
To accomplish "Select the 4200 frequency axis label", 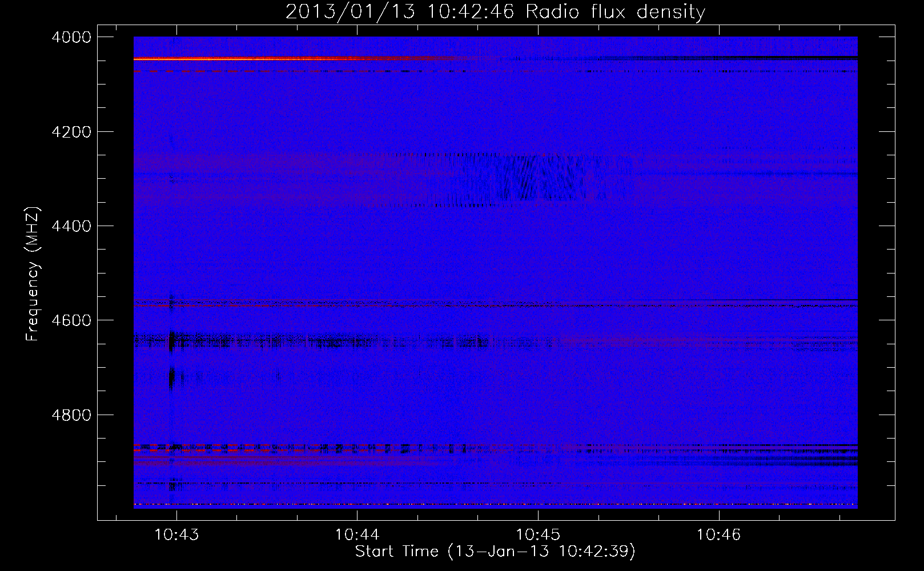I will [x=71, y=132].
